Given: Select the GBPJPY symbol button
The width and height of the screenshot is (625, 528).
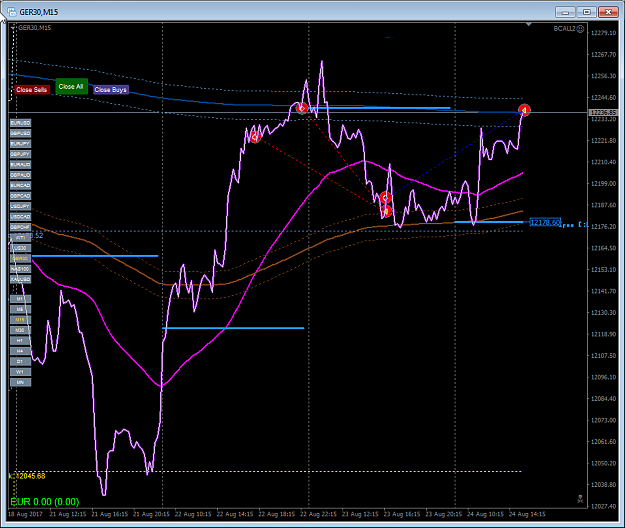Looking at the screenshot, I should click(20, 154).
